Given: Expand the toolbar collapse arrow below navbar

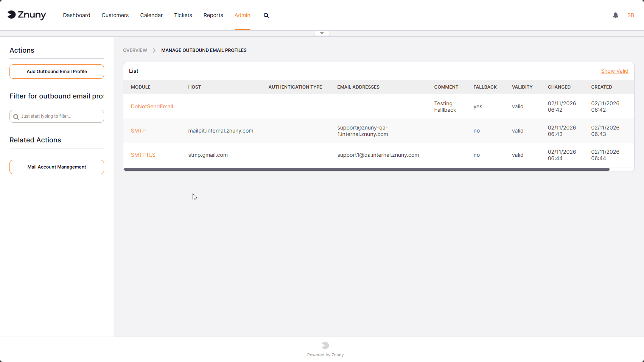Looking at the screenshot, I should coord(322,33).
